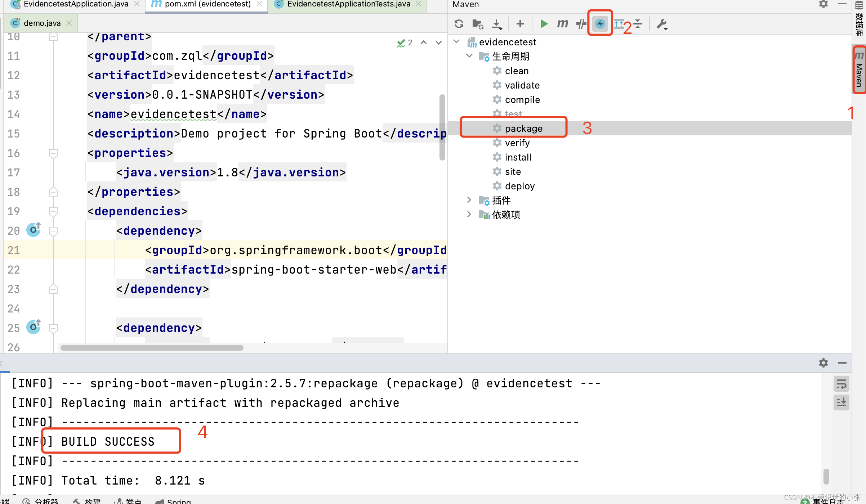This screenshot has height=504, width=866.
Task: Click Reload All Maven Projects icon
Action: pyautogui.click(x=459, y=24)
